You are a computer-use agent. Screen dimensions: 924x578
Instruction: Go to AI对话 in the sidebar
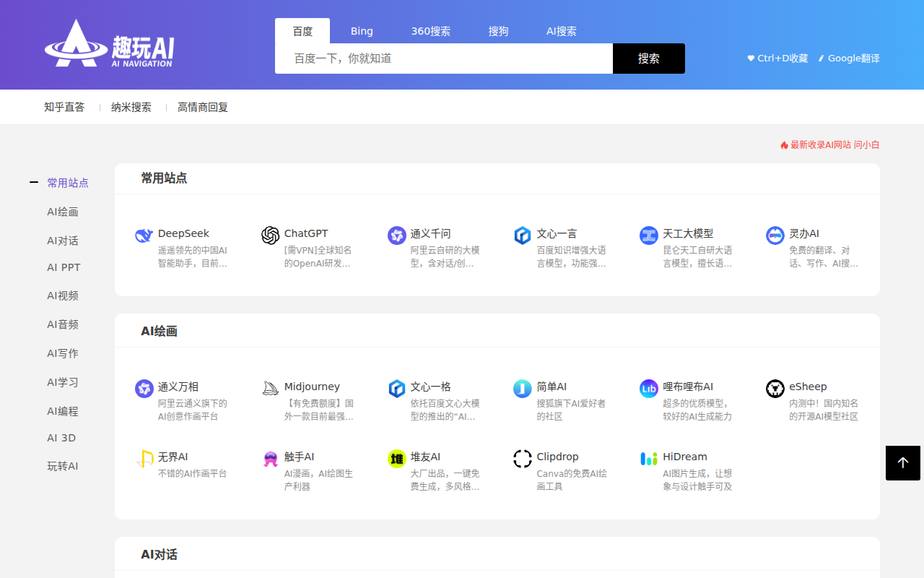click(63, 241)
